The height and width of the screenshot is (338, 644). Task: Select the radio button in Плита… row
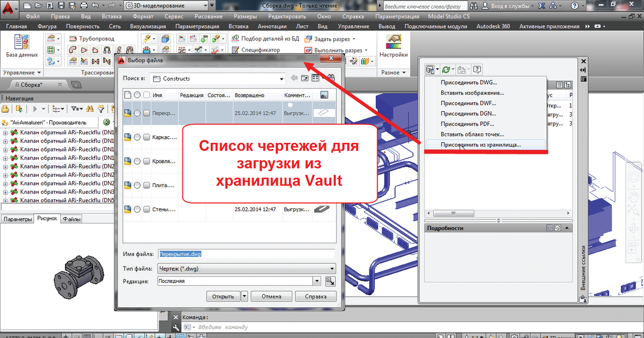(x=137, y=185)
